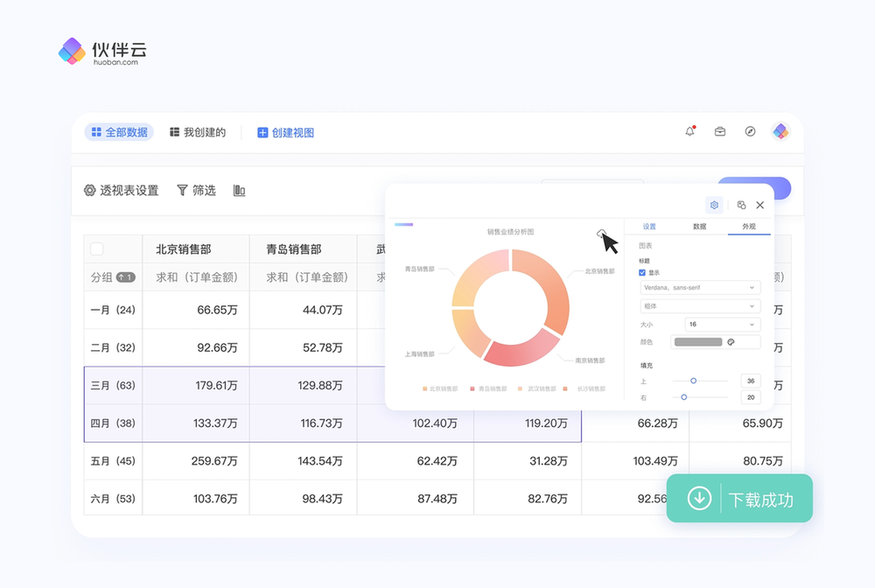
Task: Select the 我创建的 view tab
Action: (x=197, y=133)
